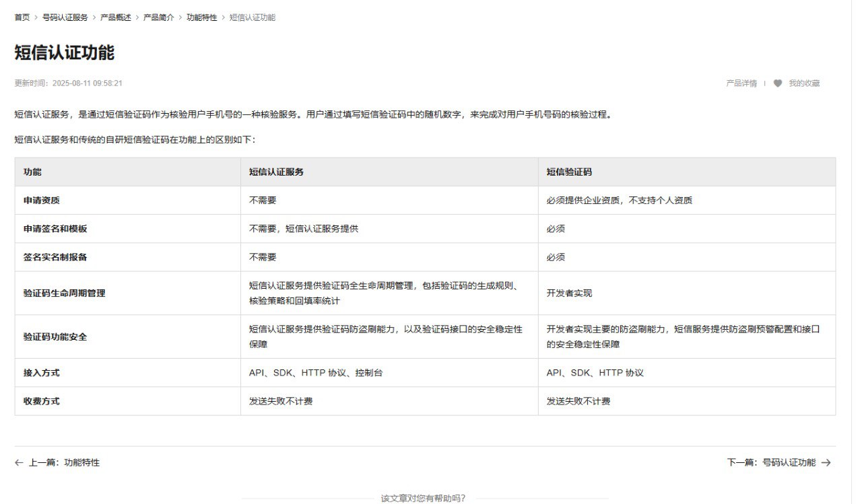The width and height of the screenshot is (862, 504).
Task: Click the 短信验证码 table column header
Action: [x=569, y=172]
